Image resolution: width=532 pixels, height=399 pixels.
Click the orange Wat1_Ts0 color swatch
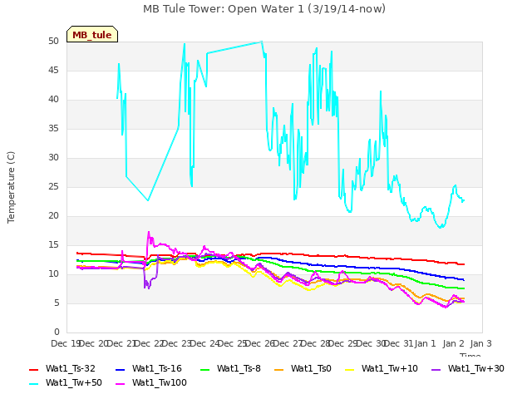[x=279, y=369]
